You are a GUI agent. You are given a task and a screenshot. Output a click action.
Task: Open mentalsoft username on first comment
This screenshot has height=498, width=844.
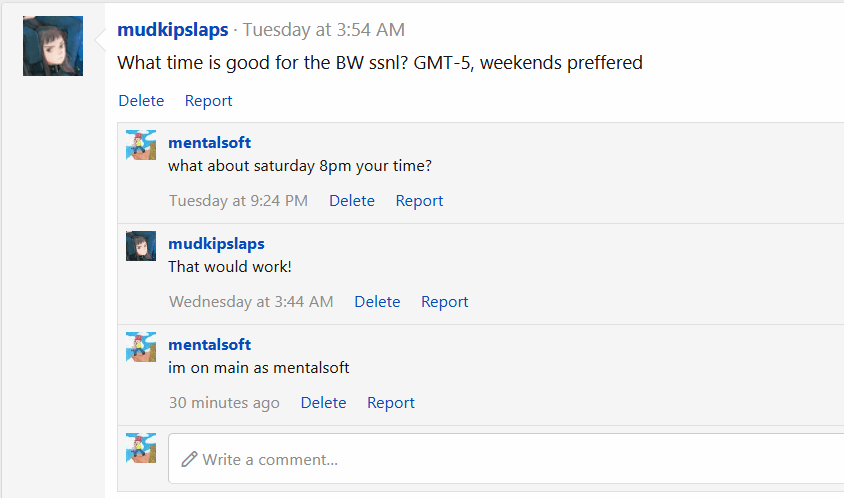(x=209, y=143)
